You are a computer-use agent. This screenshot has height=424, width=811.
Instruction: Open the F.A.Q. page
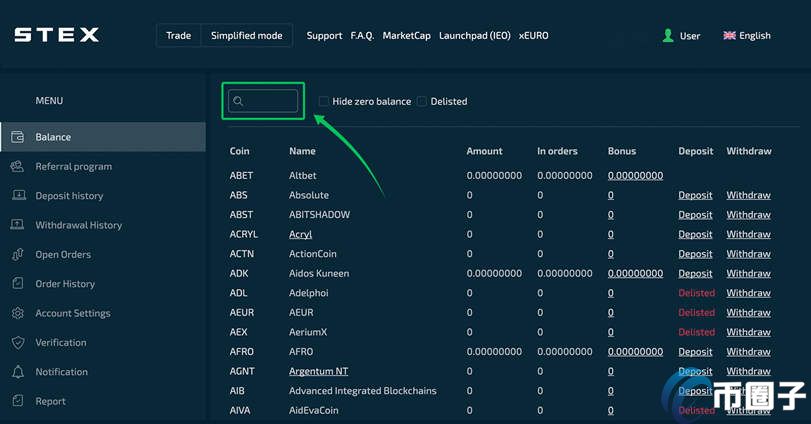tap(362, 36)
